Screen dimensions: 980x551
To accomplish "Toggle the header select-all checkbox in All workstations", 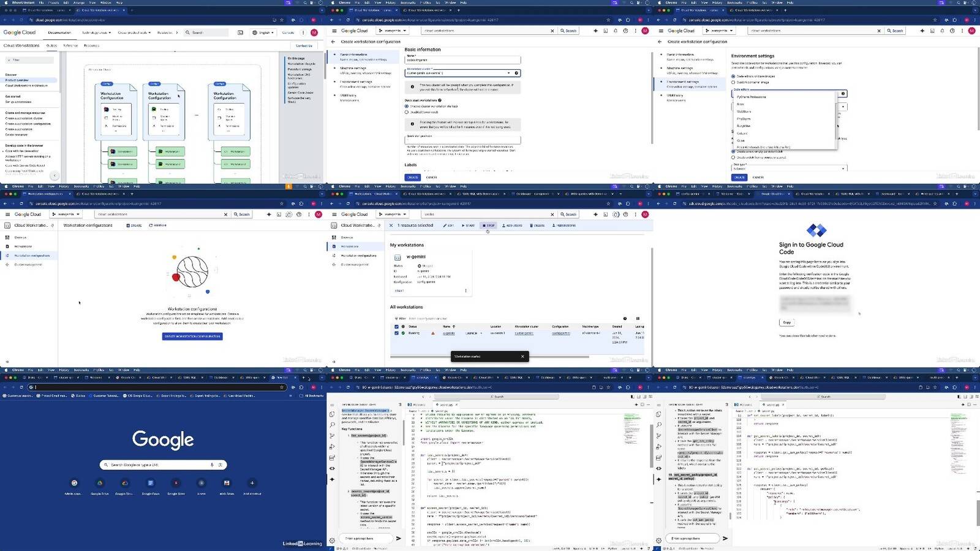I will [396, 327].
